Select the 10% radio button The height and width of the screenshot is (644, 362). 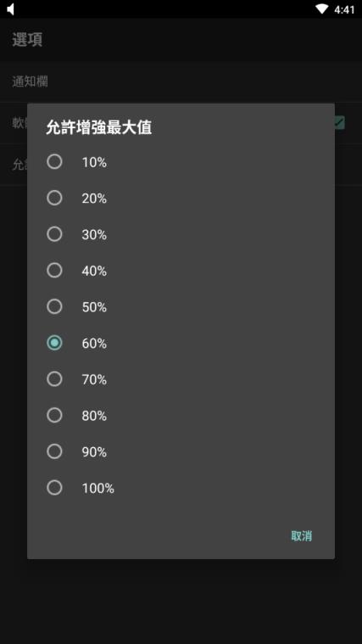[x=54, y=162]
